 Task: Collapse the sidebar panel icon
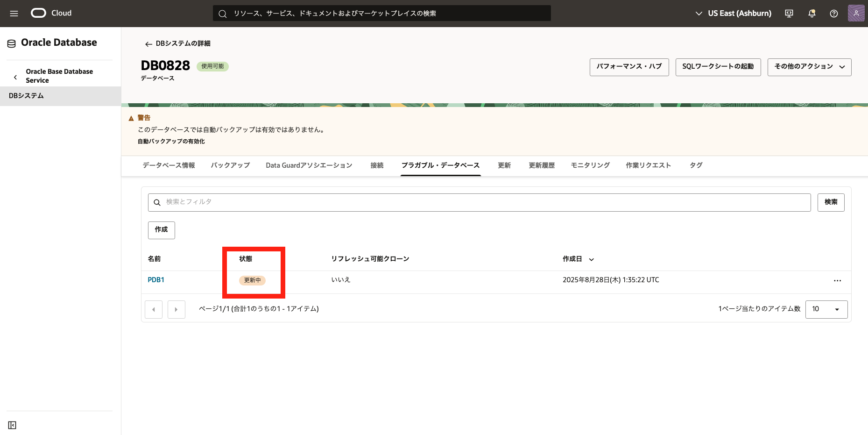coord(12,425)
